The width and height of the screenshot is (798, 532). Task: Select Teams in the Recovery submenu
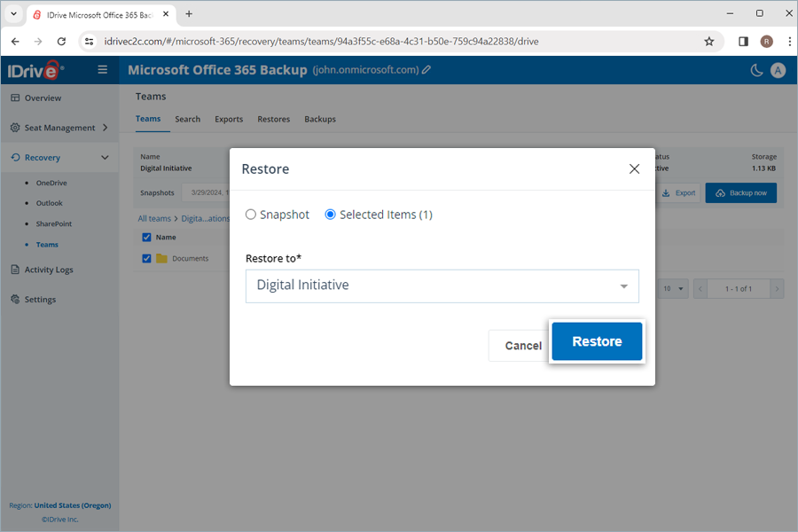[x=47, y=245]
